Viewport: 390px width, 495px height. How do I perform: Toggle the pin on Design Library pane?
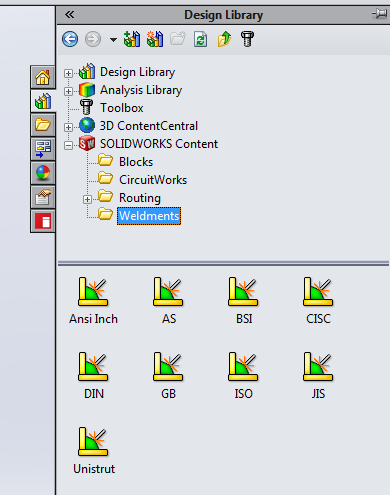pyautogui.click(x=379, y=14)
